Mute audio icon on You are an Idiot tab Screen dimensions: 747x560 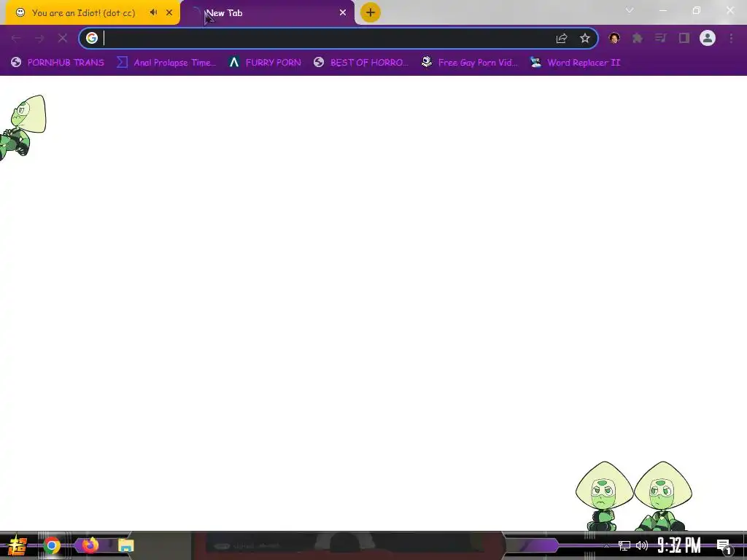[x=153, y=12]
